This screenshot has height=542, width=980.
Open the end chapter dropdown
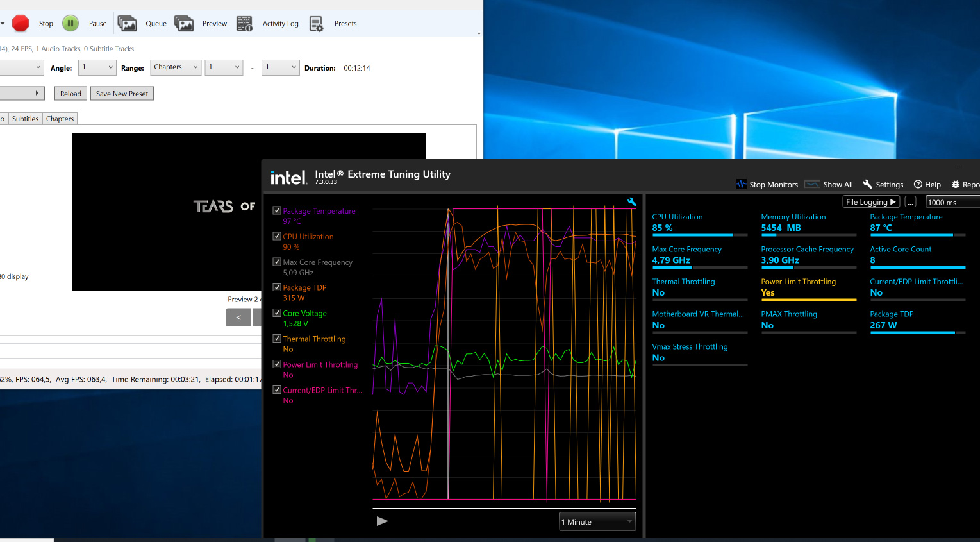pyautogui.click(x=281, y=67)
